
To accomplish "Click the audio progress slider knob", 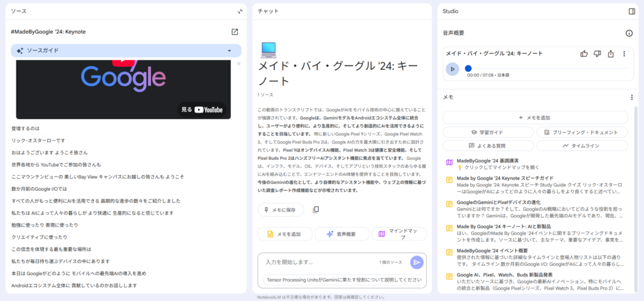I will (468, 69).
